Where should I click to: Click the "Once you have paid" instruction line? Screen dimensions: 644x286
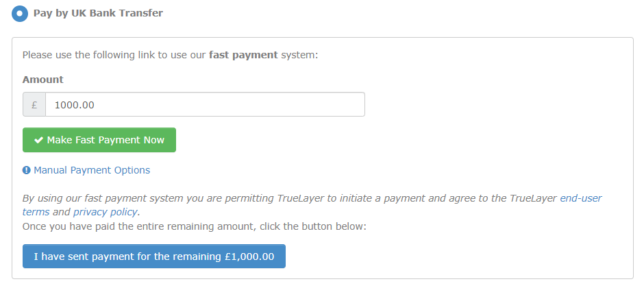[195, 226]
